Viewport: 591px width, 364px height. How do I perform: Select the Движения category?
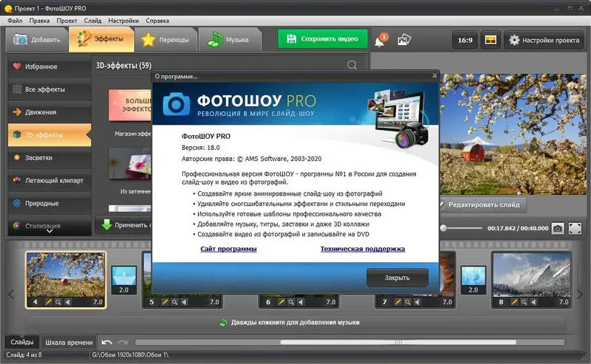(x=49, y=112)
